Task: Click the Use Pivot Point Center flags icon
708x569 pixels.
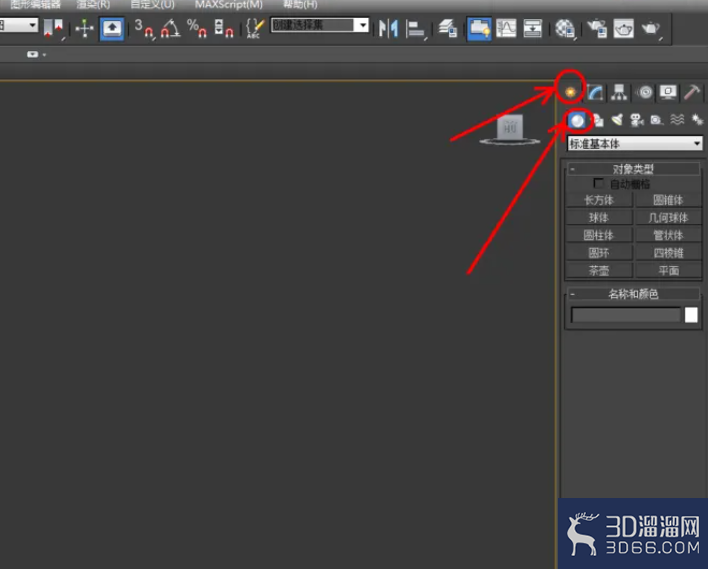Action: coord(53,28)
